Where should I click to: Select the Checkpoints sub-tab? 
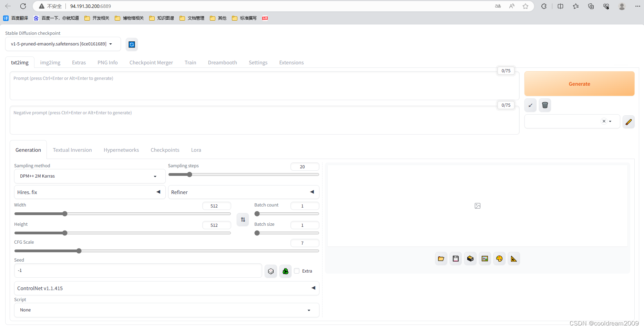(x=165, y=150)
